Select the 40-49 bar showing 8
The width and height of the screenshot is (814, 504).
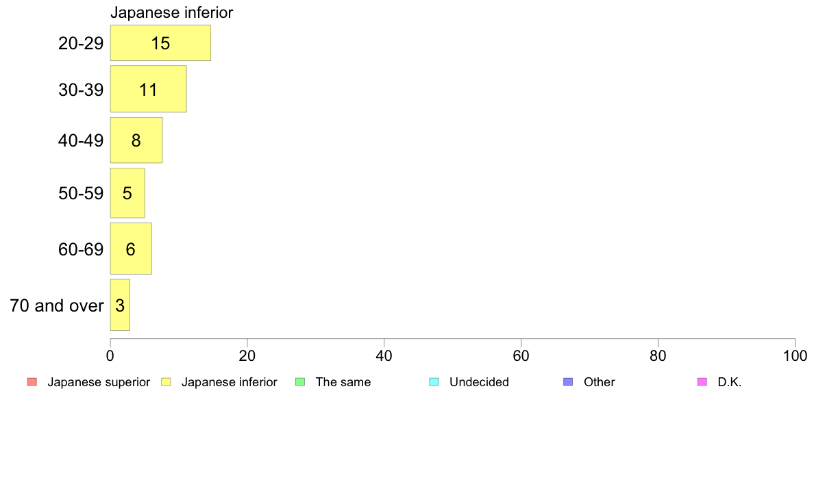point(136,140)
